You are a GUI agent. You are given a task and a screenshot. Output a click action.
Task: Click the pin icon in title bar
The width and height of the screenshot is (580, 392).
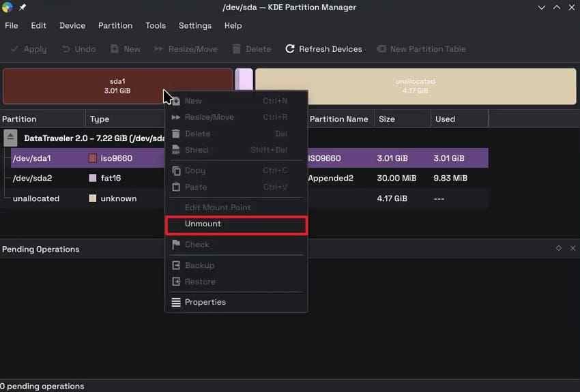[23, 7]
